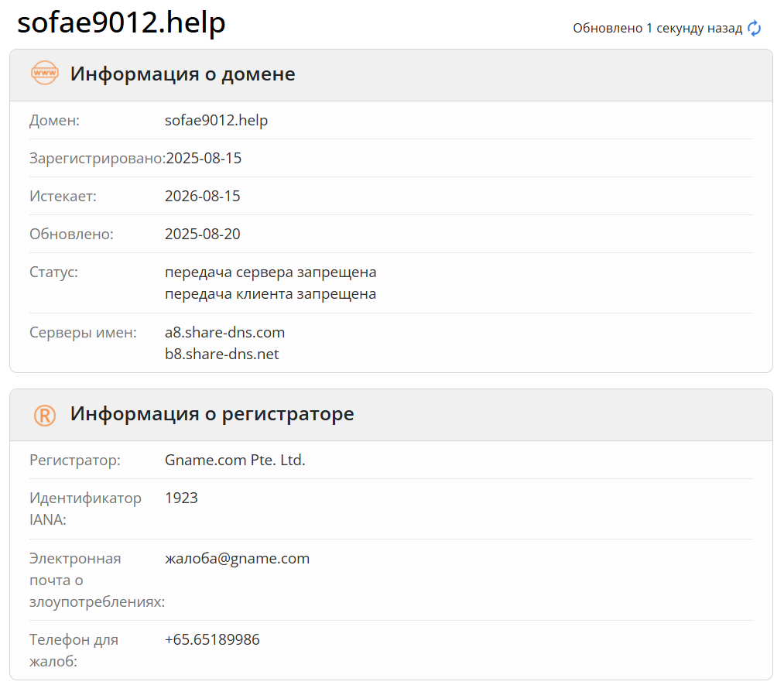Click the 'Идентификатор IANA:' label
This screenshot has height=685, width=784.
pyautogui.click(x=85, y=509)
